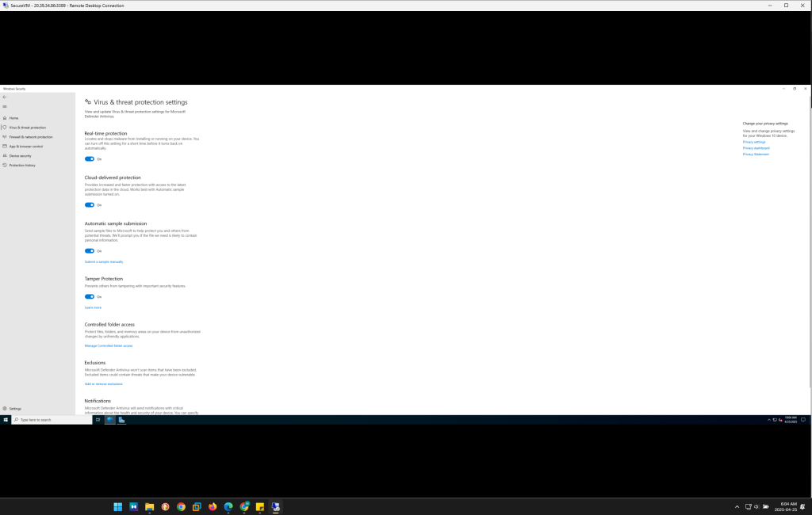Screen dimensions: 812x515
Task: Open the remote Action Center notification icon
Action: 803,420
